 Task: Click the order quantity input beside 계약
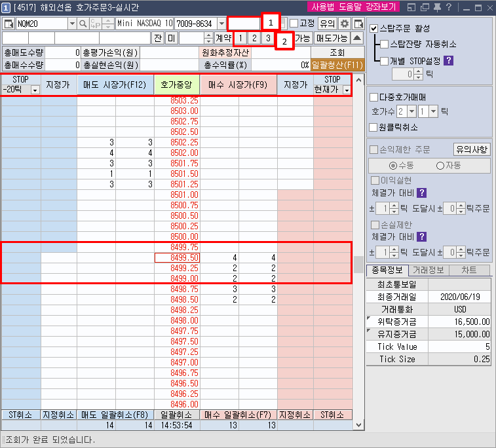coord(192,38)
